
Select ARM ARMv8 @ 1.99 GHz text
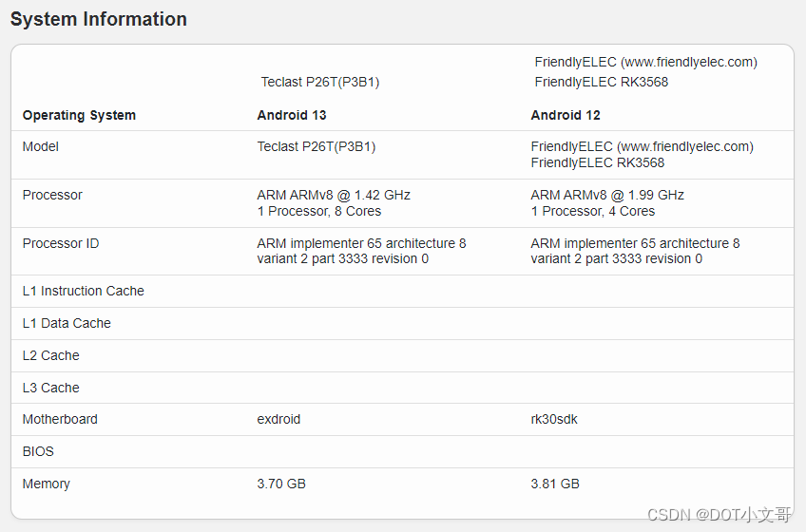click(x=607, y=195)
